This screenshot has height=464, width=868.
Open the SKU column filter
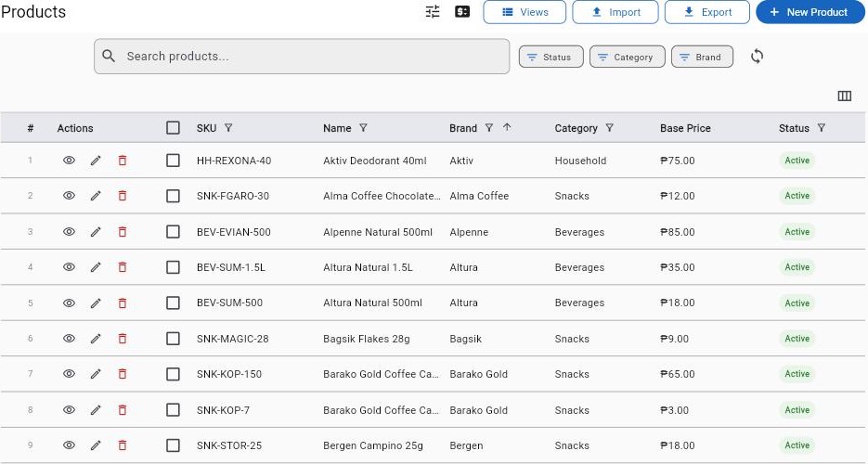pos(228,128)
